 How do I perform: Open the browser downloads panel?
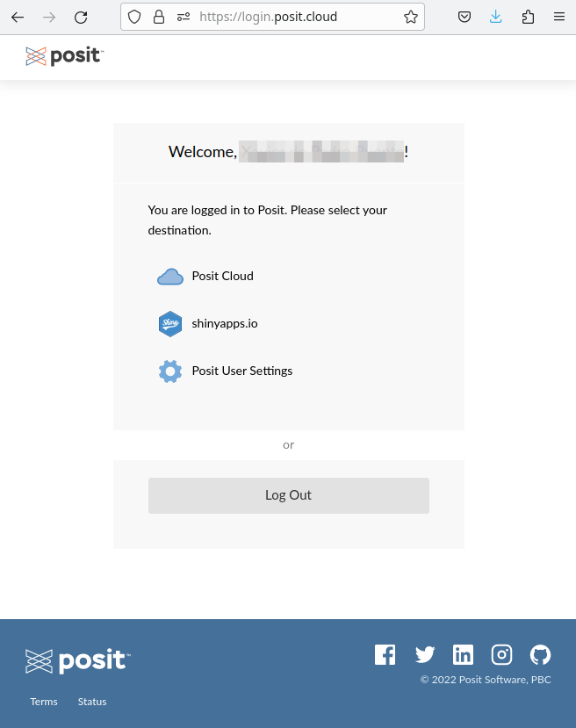(496, 18)
